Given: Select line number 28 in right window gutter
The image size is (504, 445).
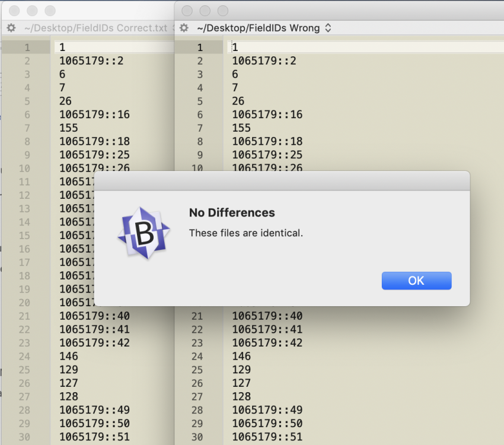Looking at the screenshot, I should click(197, 410).
